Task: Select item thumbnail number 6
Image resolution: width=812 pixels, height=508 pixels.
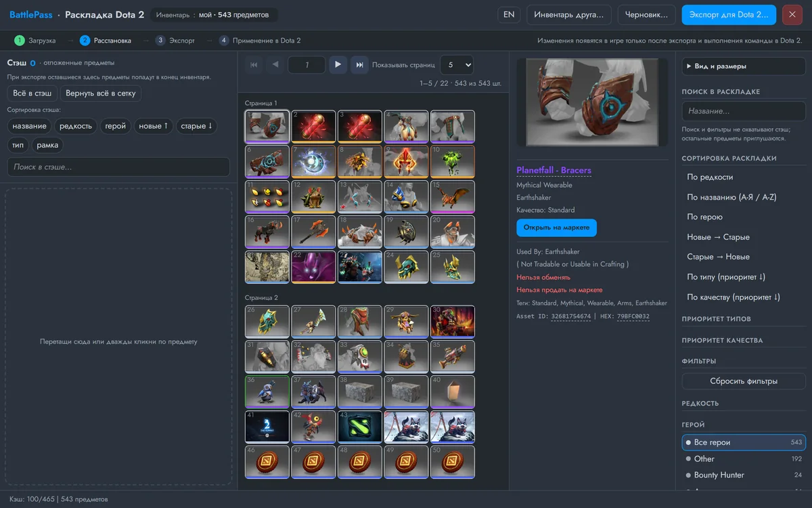Action: tap(267, 162)
